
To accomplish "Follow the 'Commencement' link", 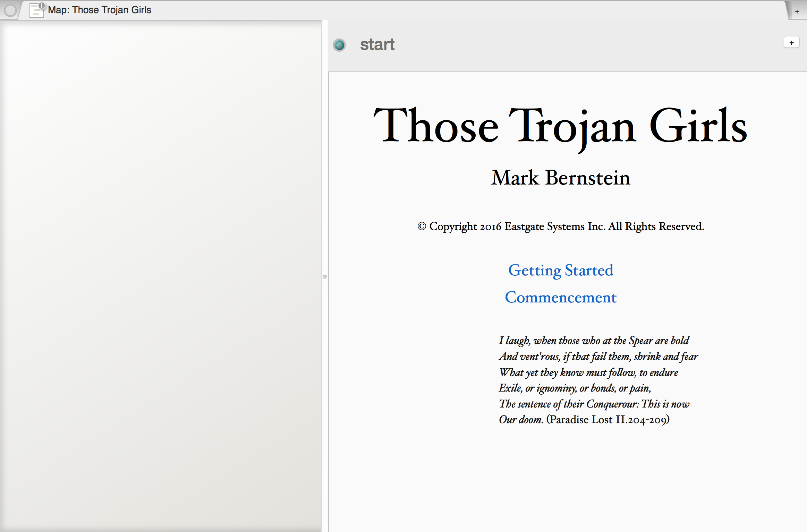I will (x=561, y=298).
